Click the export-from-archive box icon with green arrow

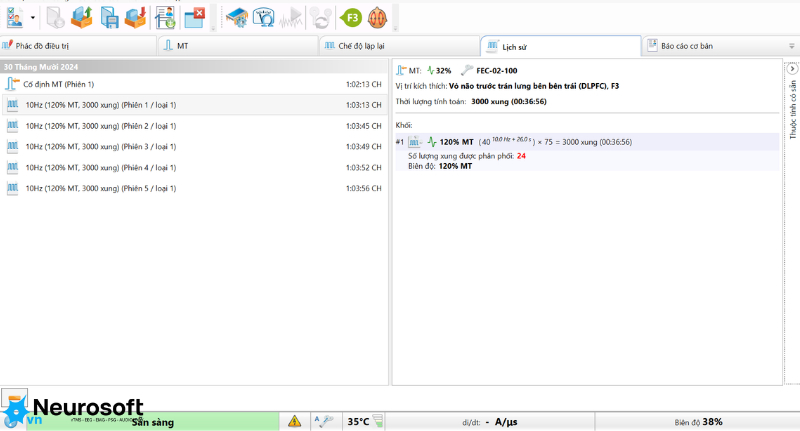coord(82,18)
